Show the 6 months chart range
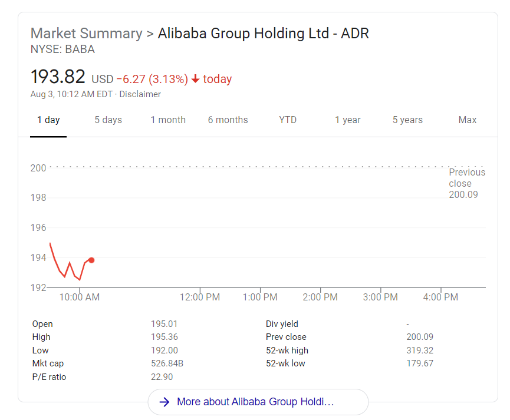The width and height of the screenshot is (510, 420). (228, 120)
